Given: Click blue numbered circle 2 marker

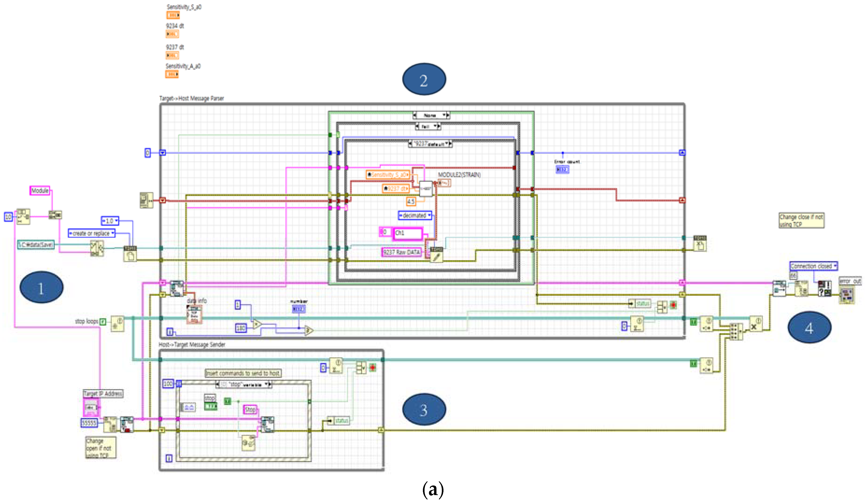Looking at the screenshot, I should [x=424, y=79].
